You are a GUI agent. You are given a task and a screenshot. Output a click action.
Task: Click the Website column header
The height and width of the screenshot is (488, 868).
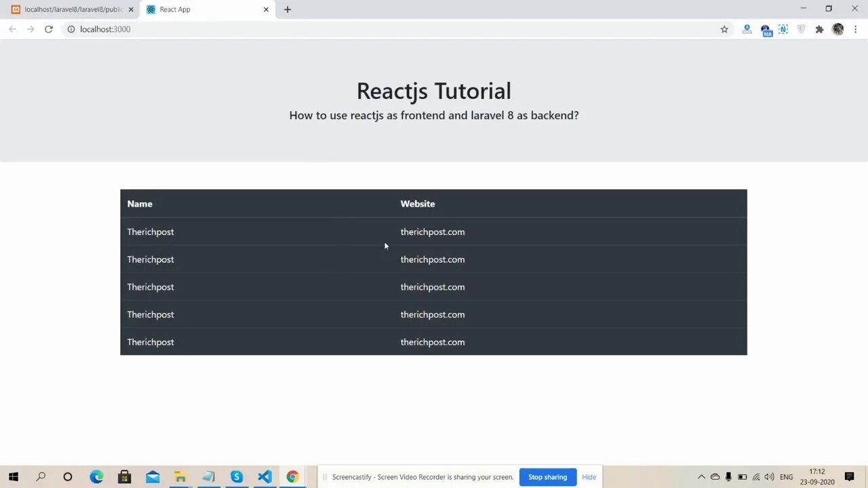[x=418, y=204]
